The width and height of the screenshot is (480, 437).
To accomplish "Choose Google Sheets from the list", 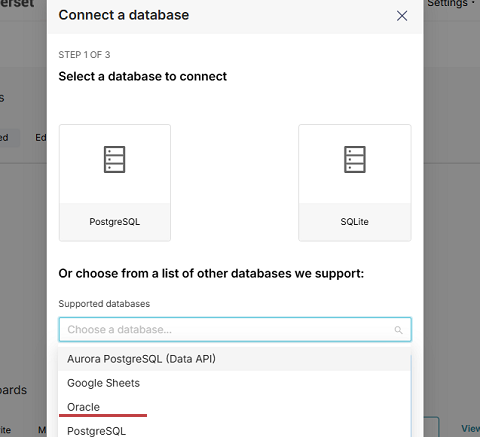I will (234, 383).
